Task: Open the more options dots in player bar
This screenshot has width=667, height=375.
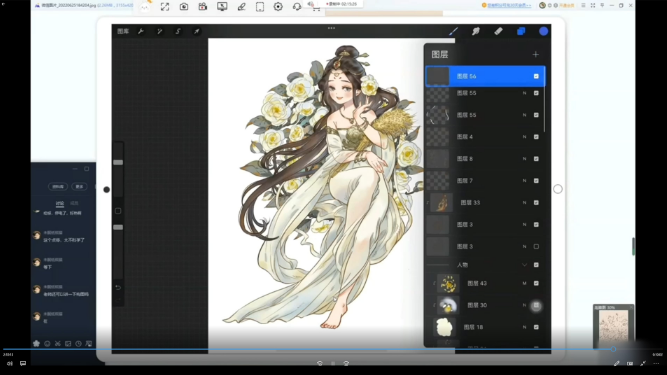Action: [656, 364]
